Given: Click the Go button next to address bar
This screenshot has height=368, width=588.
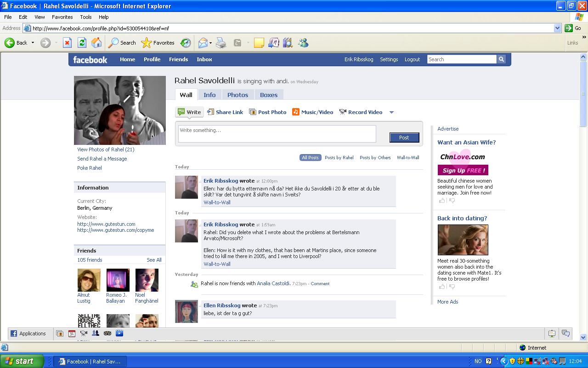Looking at the screenshot, I should [x=573, y=28].
